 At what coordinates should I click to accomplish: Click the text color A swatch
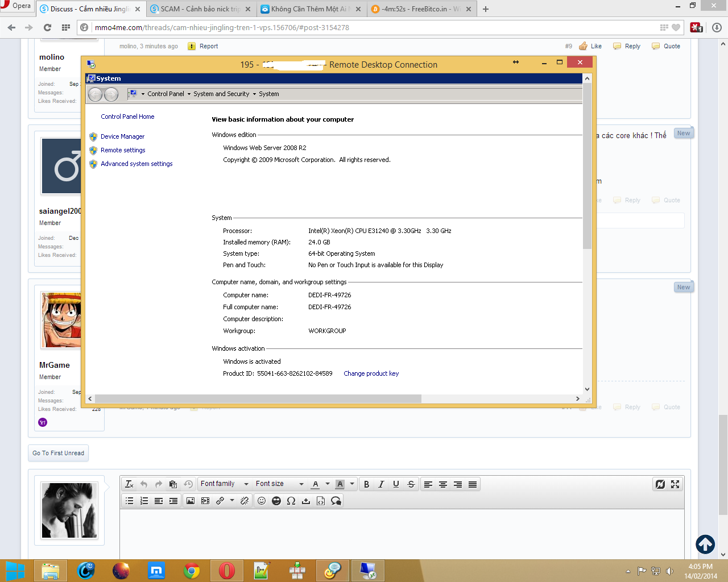pos(316,484)
